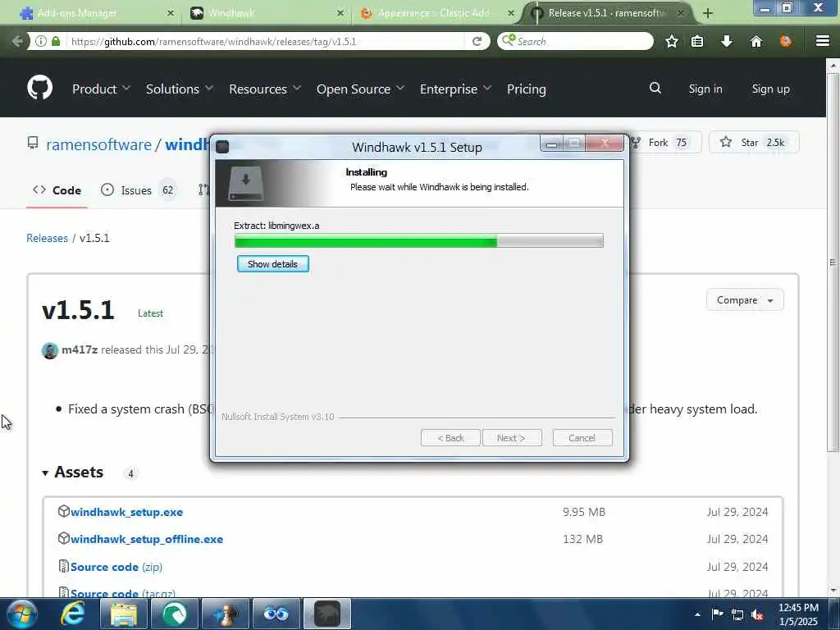Click Sign up on GitHub

click(x=770, y=89)
